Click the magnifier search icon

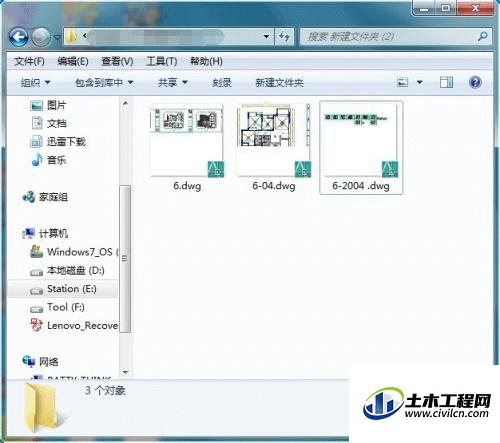(x=482, y=36)
